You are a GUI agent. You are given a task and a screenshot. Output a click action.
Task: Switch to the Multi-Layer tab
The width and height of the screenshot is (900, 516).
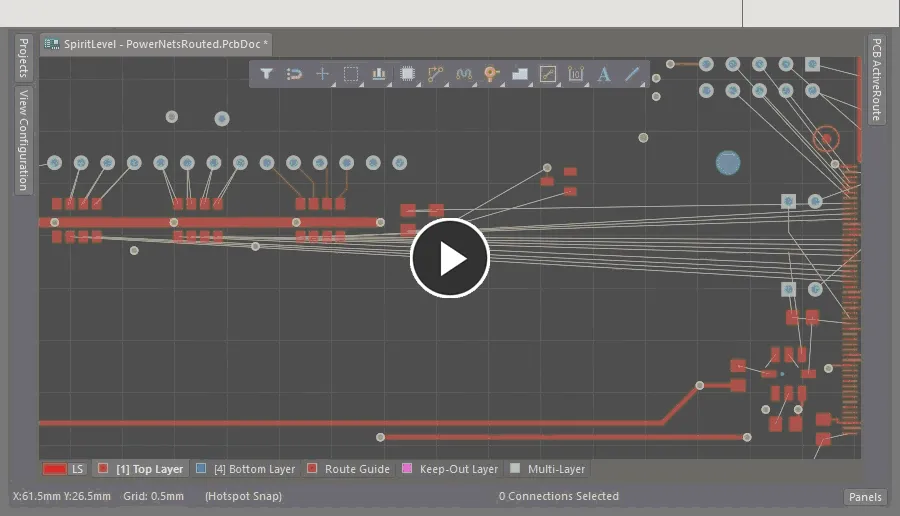coord(548,469)
